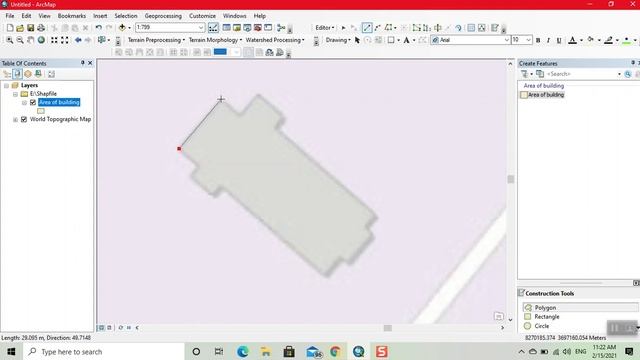The image size is (640, 360).
Task: Open the Selection menu
Action: pos(126,16)
